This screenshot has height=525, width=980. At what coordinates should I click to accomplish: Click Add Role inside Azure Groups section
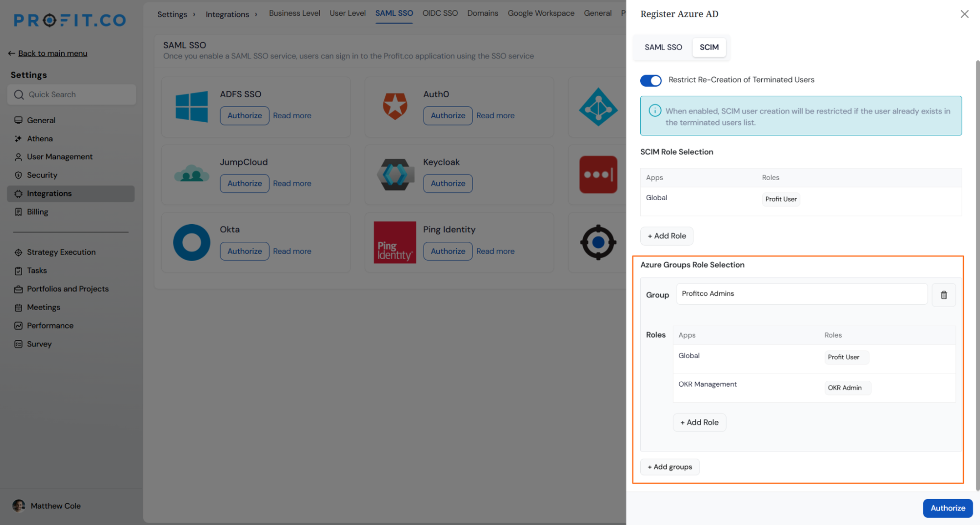(700, 422)
